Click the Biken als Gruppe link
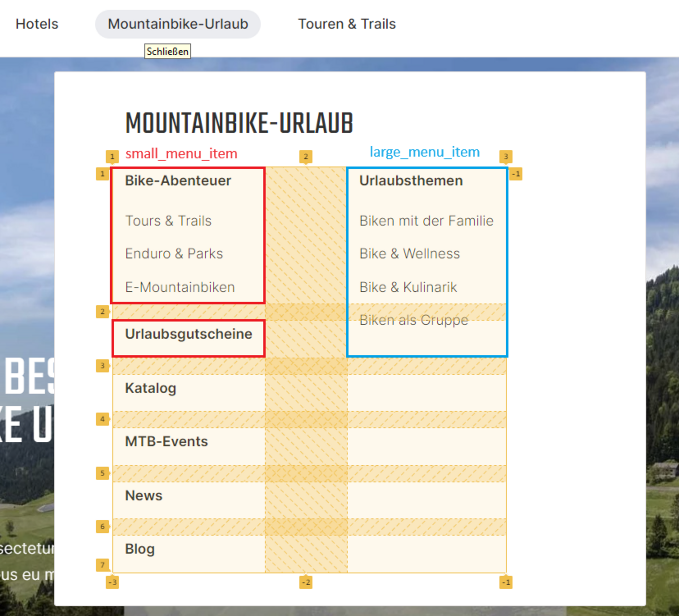This screenshot has width=679, height=616. pyautogui.click(x=414, y=320)
